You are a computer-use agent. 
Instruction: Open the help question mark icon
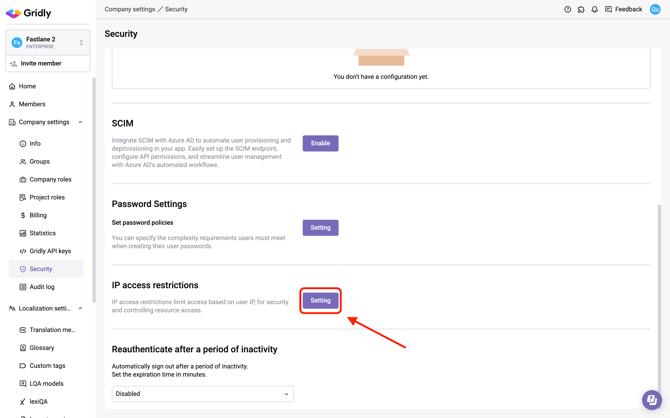pyautogui.click(x=568, y=10)
